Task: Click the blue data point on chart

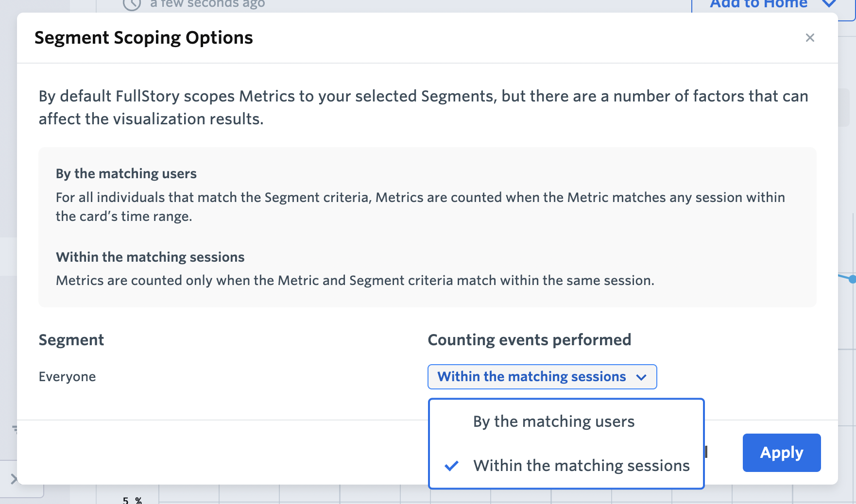Action: pyautogui.click(x=852, y=279)
